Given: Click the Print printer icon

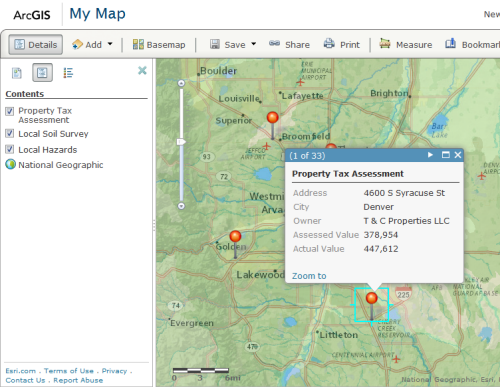Looking at the screenshot, I should [329, 44].
